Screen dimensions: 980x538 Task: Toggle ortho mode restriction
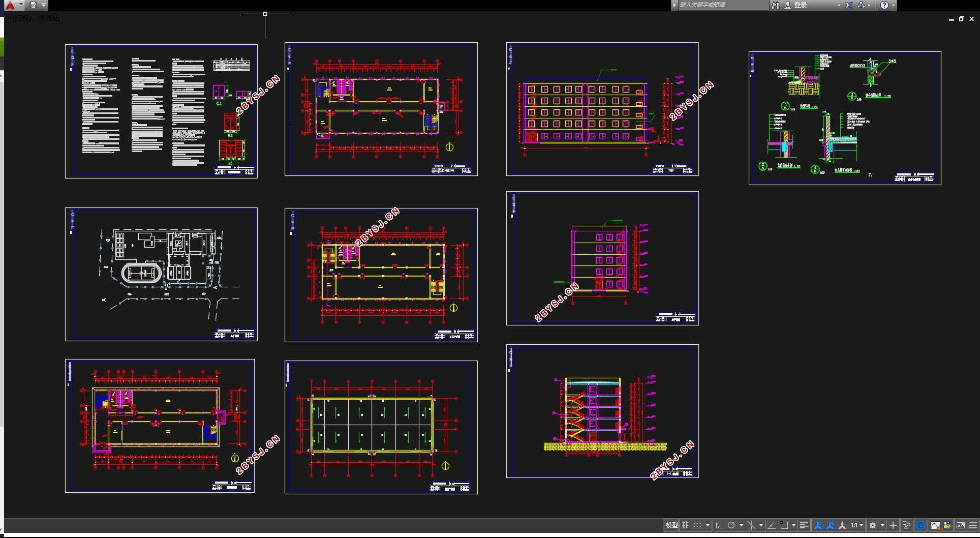[719, 525]
